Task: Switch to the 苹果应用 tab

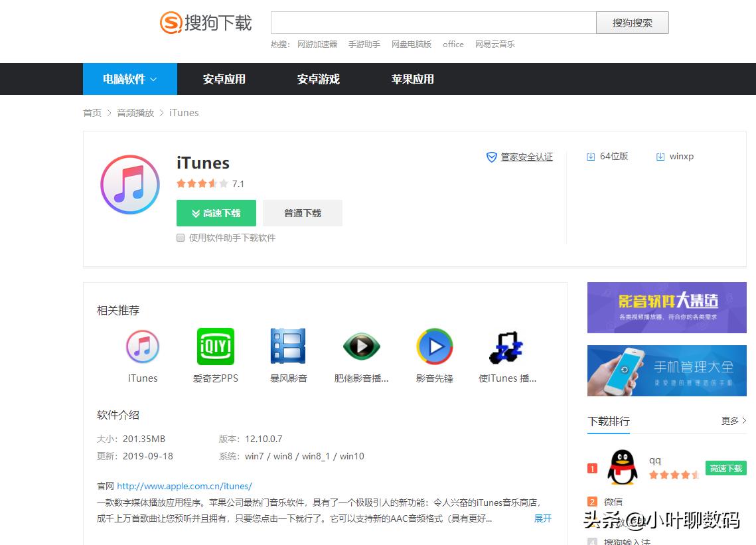Action: (x=412, y=78)
